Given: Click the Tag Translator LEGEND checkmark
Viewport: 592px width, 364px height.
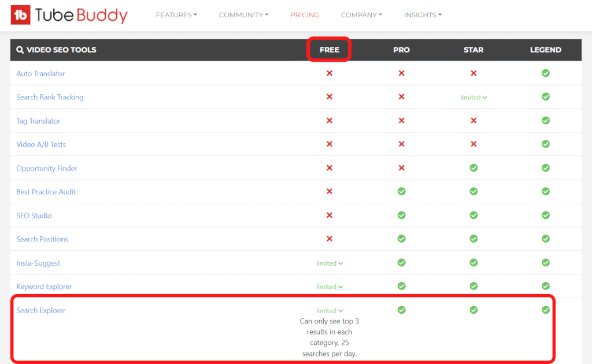Looking at the screenshot, I should tap(546, 120).
